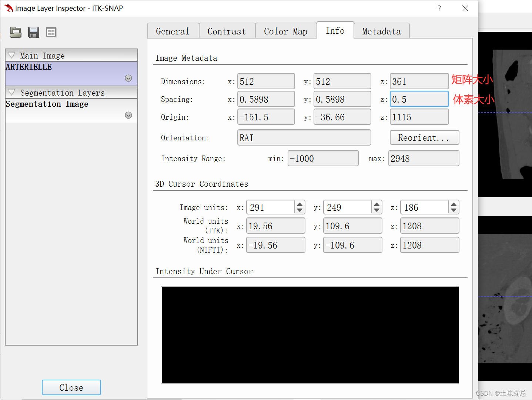Image resolution: width=532 pixels, height=400 pixels.
Task: Increase the image units z value
Action: 454,204
